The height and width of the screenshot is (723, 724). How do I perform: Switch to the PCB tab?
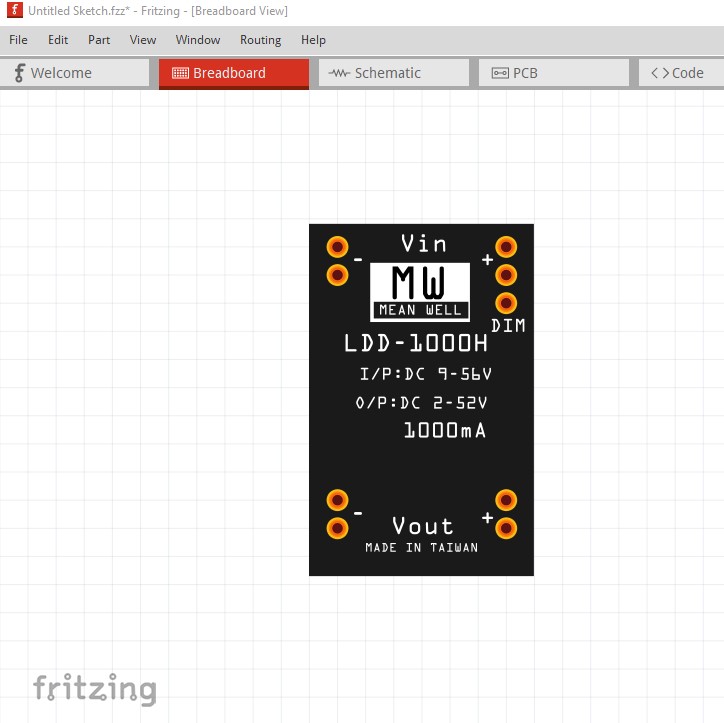554,73
